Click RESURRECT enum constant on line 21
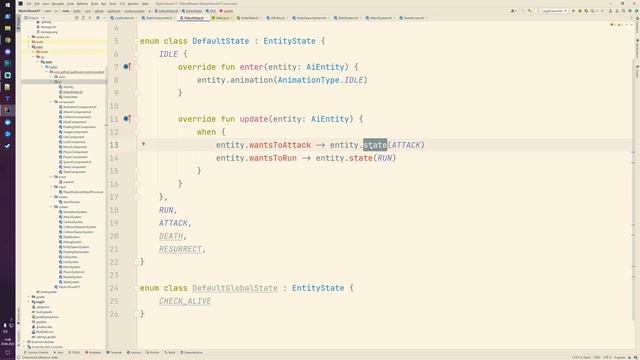Screen dimensions: 640x360 [180, 249]
